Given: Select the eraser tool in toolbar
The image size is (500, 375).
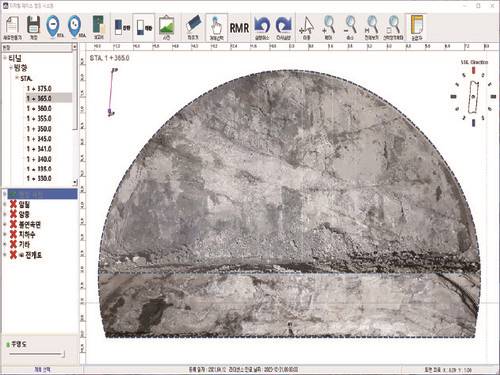Looking at the screenshot, I should [193, 24].
